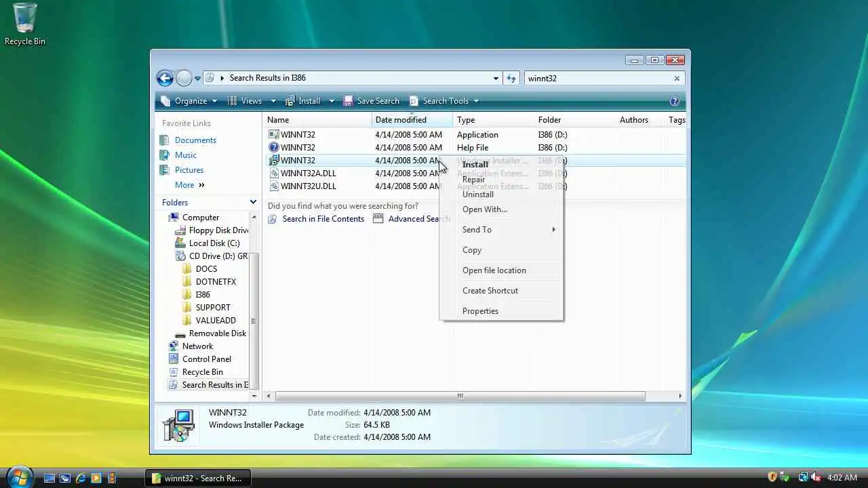Select DOTNETFX folder in tree
This screenshot has height=488, width=868.
pos(216,282)
